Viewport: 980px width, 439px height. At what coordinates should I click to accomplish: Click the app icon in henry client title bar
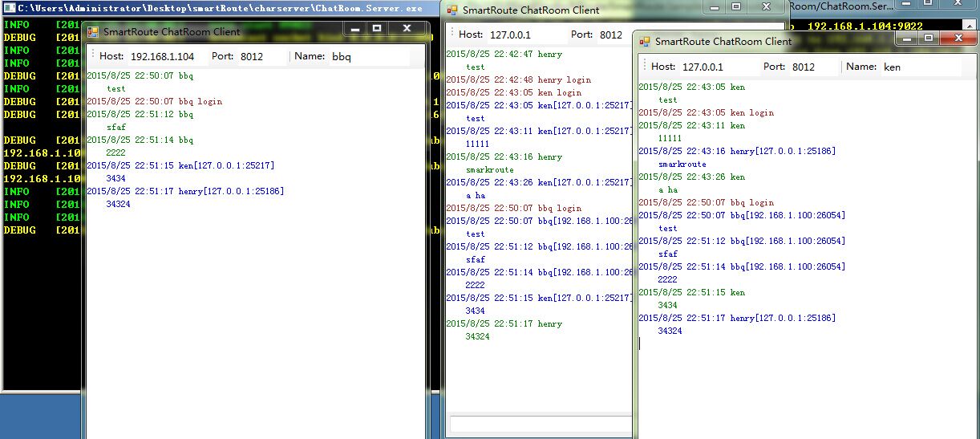[452, 10]
